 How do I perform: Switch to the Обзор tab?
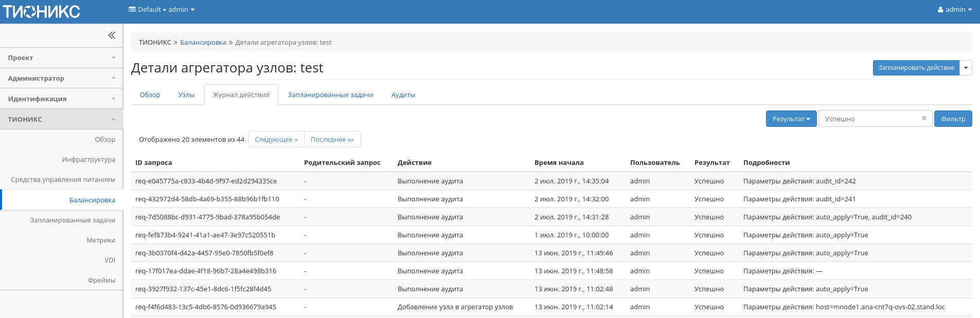(x=150, y=95)
